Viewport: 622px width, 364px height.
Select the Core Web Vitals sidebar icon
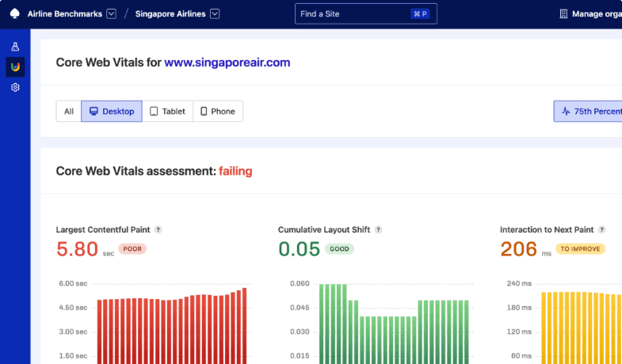tap(15, 67)
